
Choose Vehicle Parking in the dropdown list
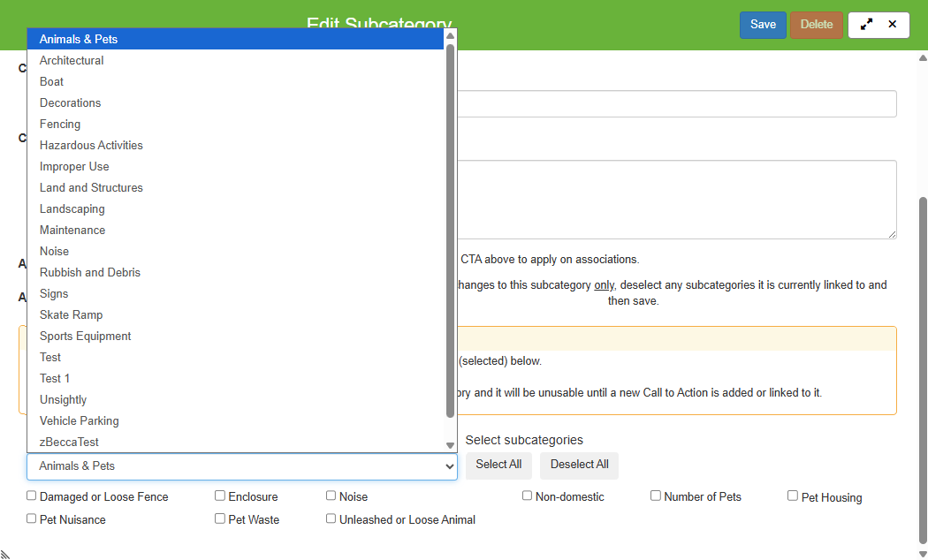80,421
